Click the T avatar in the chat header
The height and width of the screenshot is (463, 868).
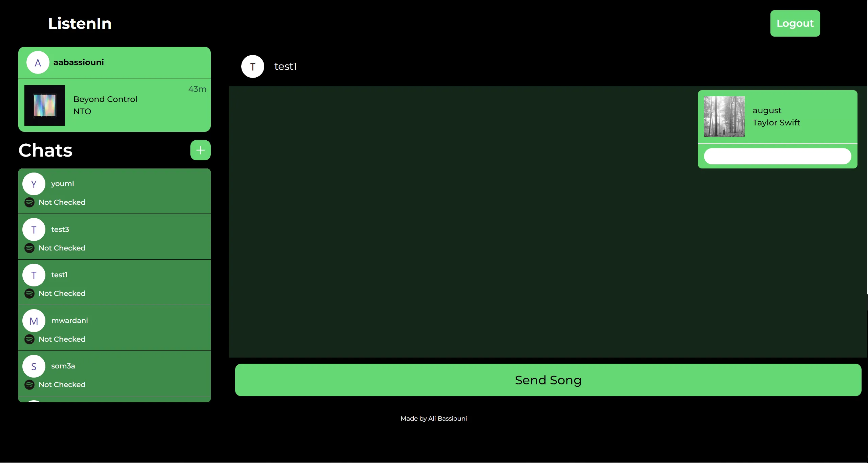[253, 67]
